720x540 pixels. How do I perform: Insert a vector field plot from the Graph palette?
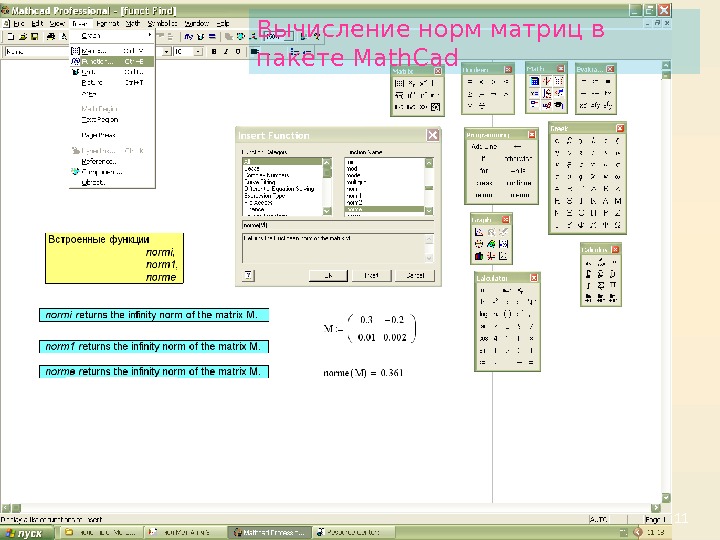pos(503,256)
